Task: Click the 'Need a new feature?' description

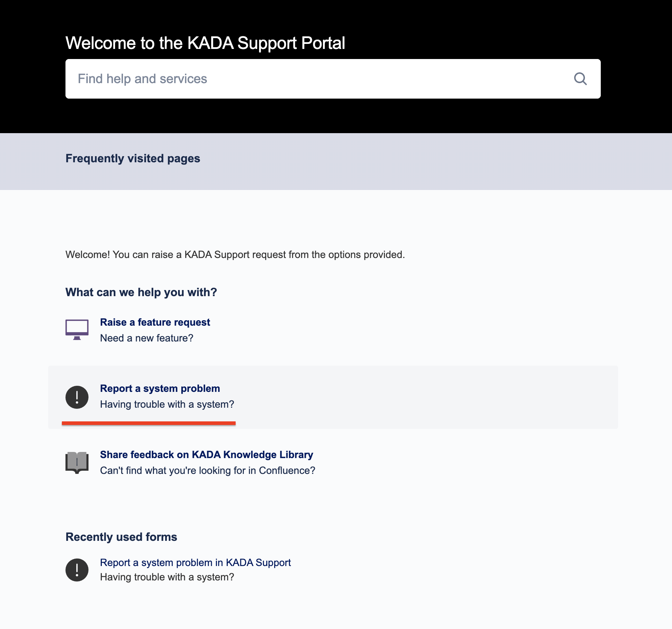Action: [147, 338]
